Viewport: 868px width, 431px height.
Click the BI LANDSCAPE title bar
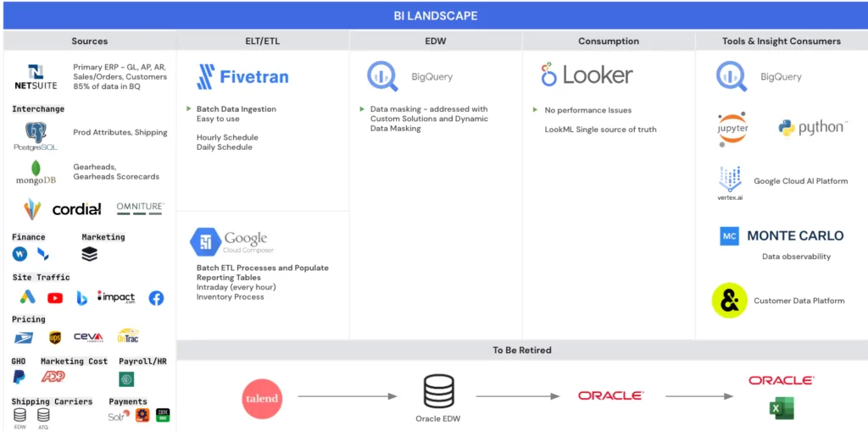pos(436,15)
